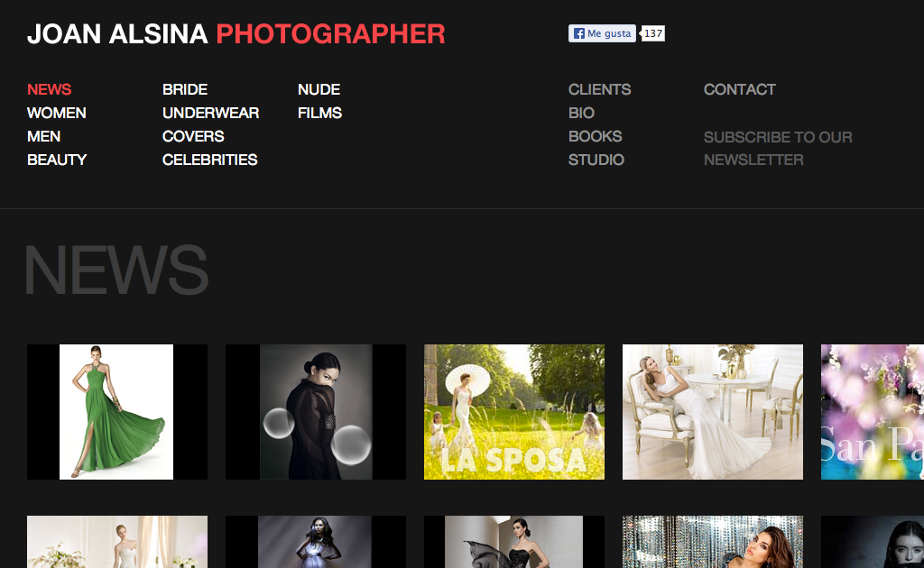Open the LA SPOSA meadow thumbnail
Image resolution: width=924 pixels, height=568 pixels.
click(x=514, y=412)
